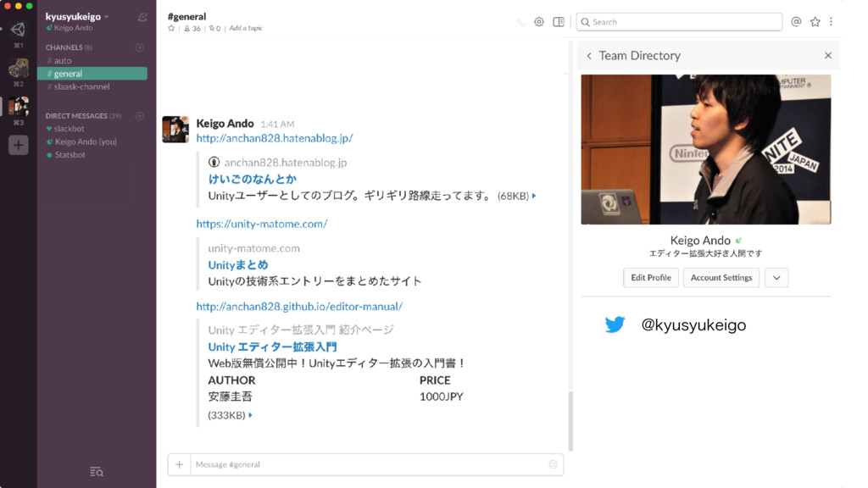Screen dimensions: 868x488
Task: Switch to the third workspace icon
Action: [19, 106]
